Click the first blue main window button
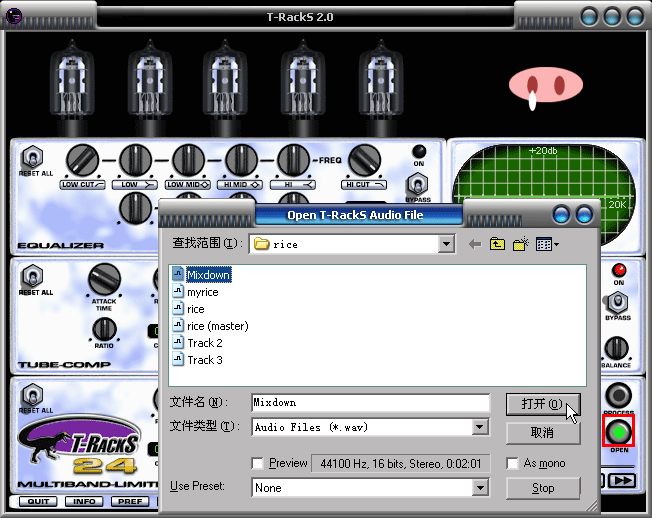Viewport: 652px width, 518px height. tap(589, 17)
